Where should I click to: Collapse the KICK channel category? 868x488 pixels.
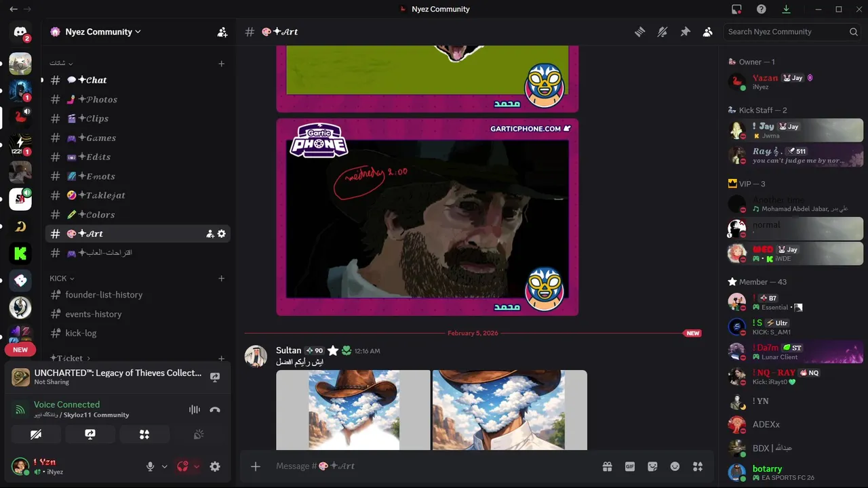click(x=62, y=279)
